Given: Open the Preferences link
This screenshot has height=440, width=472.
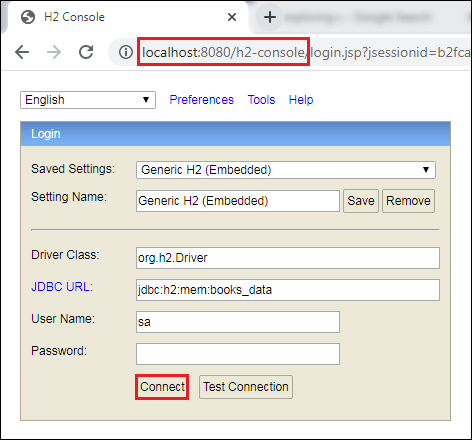Looking at the screenshot, I should 202,100.
